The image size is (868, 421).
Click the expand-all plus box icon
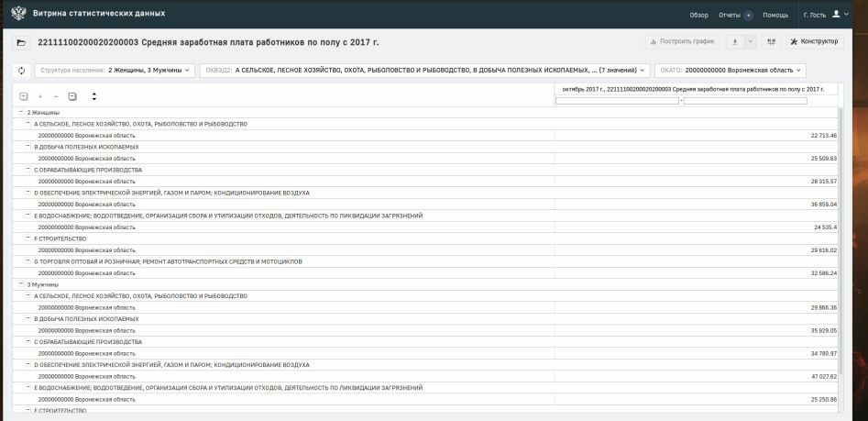click(24, 96)
